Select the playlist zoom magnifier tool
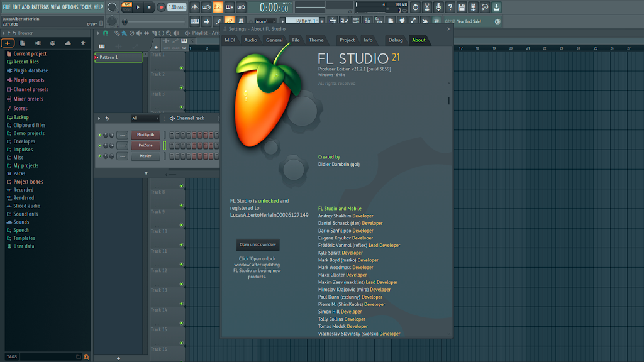The image size is (644, 362). 169,33
